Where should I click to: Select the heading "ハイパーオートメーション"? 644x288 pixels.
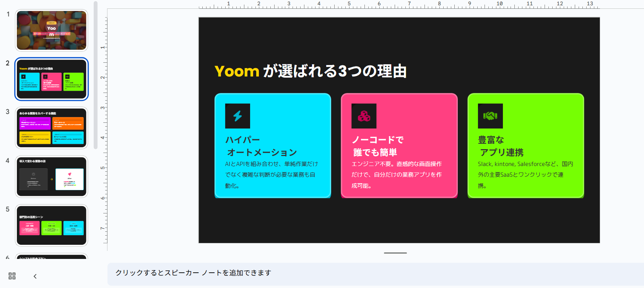click(261, 146)
